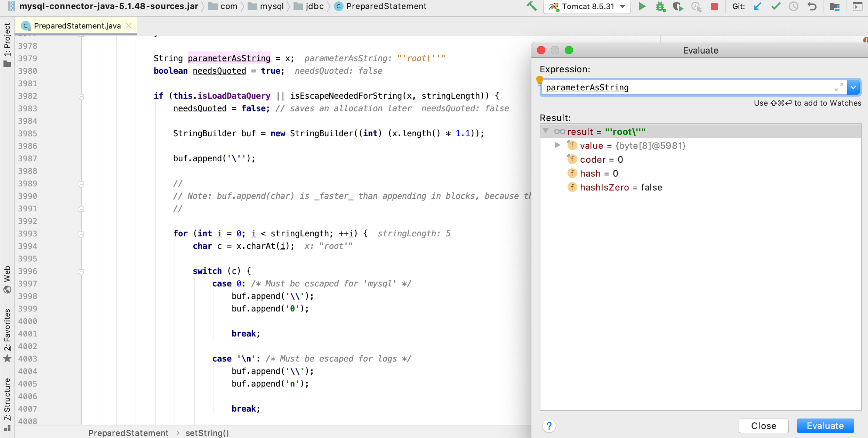Viewport: 868px width, 438px height.
Task: Toggle the fold marker at switch line 3996
Action: click(x=81, y=271)
